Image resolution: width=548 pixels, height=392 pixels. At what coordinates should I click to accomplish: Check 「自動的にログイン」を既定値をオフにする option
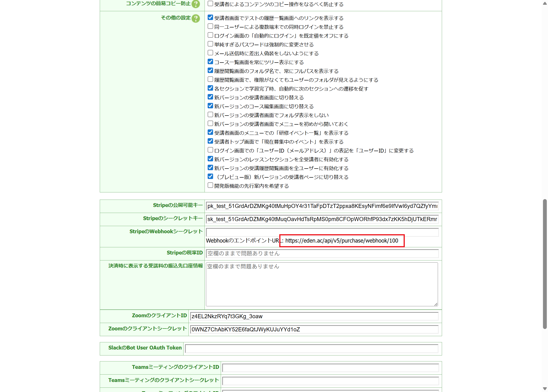[210, 35]
